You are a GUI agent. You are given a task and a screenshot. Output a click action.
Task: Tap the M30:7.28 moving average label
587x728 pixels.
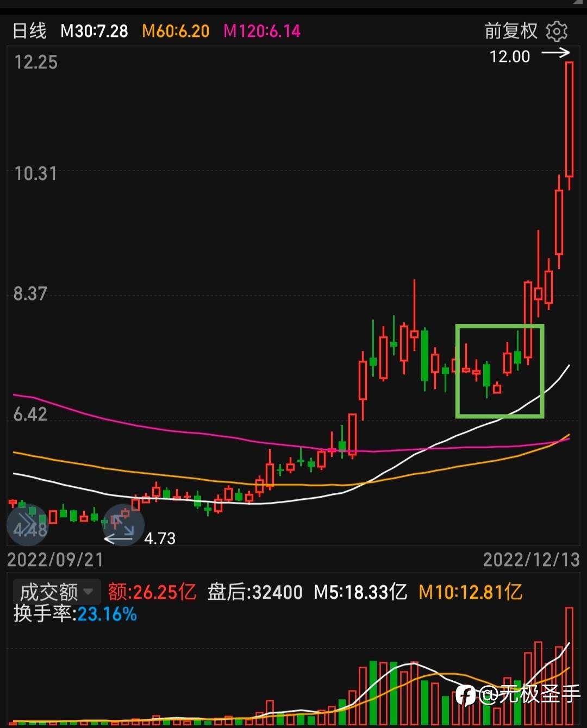pyautogui.click(x=94, y=31)
